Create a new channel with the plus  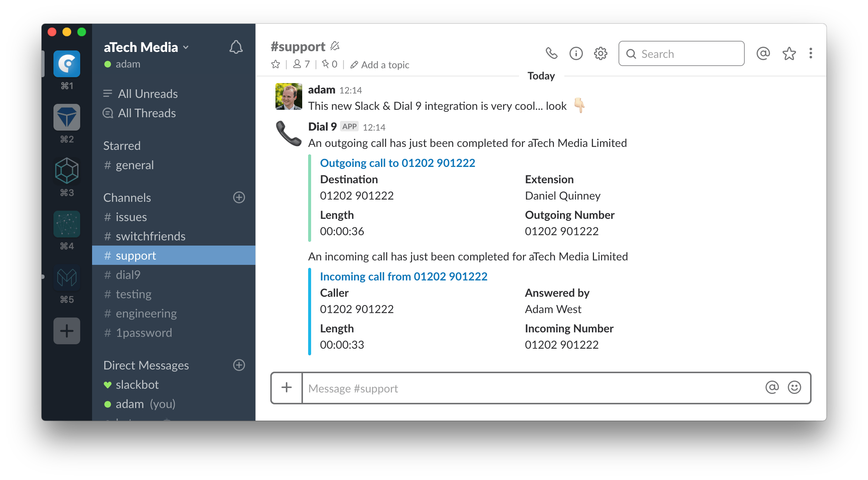pyautogui.click(x=239, y=197)
